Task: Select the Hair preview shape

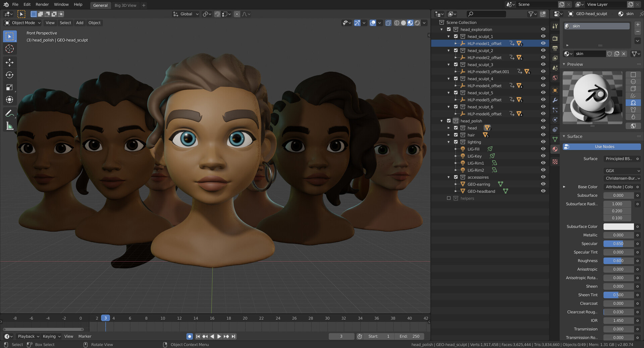Action: coord(633,96)
